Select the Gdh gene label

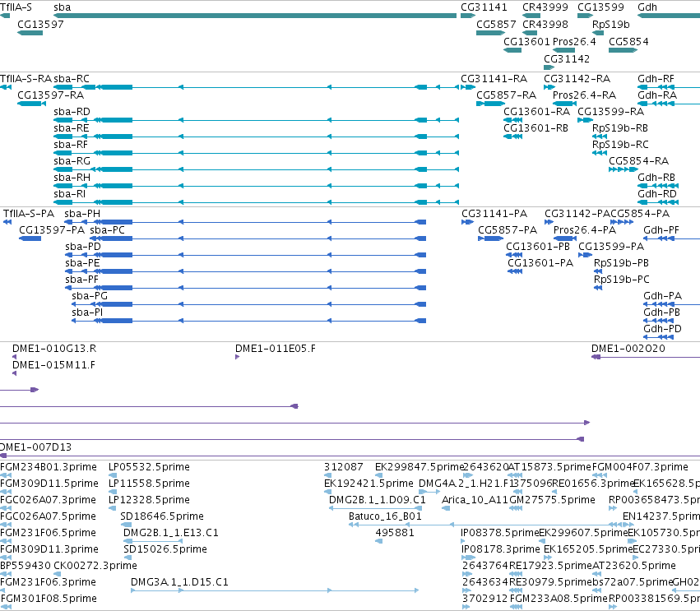pos(647,7)
